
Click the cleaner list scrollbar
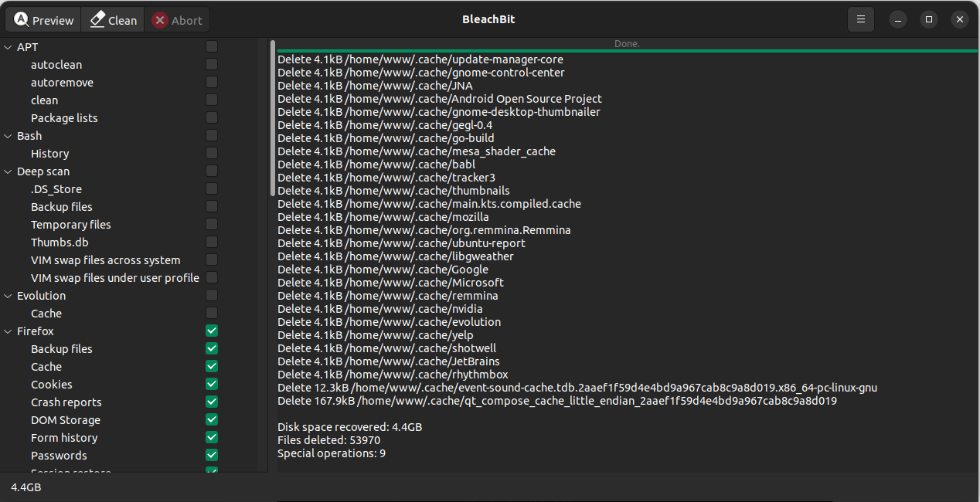(x=273, y=117)
